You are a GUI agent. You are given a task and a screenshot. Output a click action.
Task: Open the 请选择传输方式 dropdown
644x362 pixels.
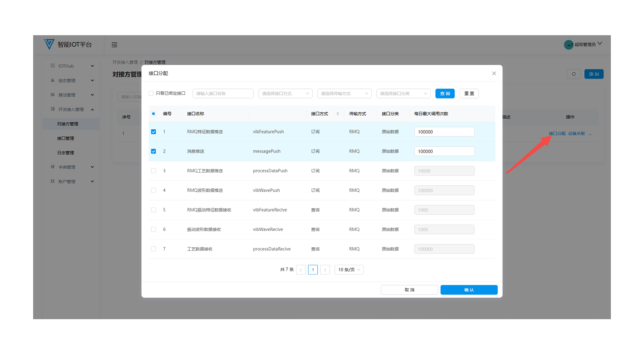coord(344,94)
